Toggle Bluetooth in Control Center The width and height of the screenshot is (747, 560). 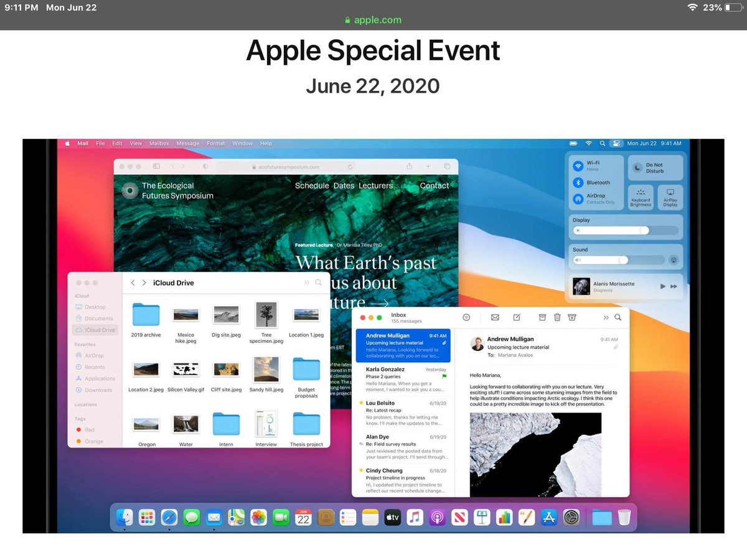click(x=578, y=183)
